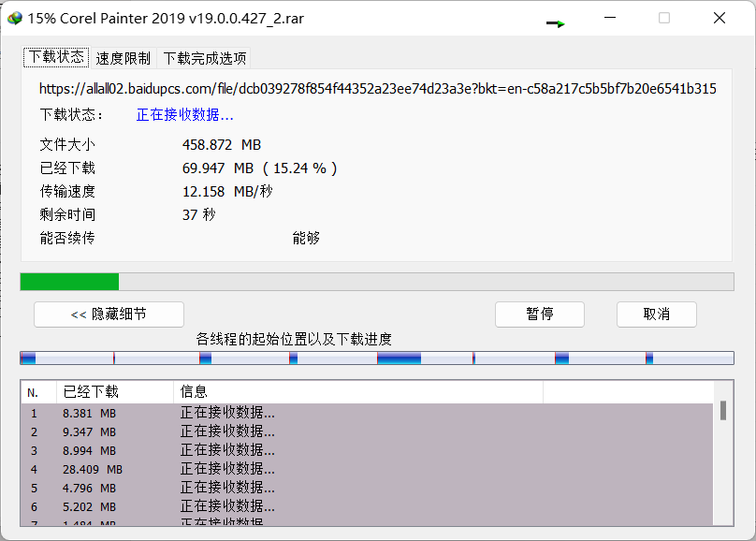This screenshot has width=756, height=541.
Task: Select thread row 2 with 9.347 MB
Action: [x=367, y=432]
